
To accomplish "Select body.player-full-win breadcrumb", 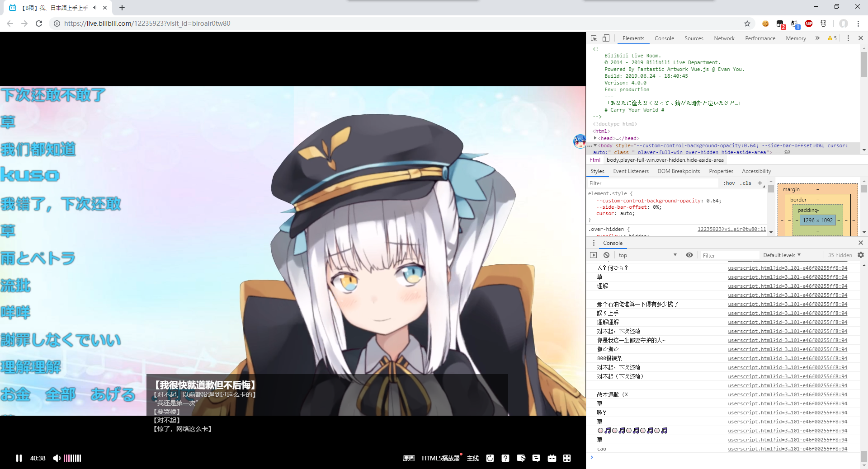I will pos(665,160).
